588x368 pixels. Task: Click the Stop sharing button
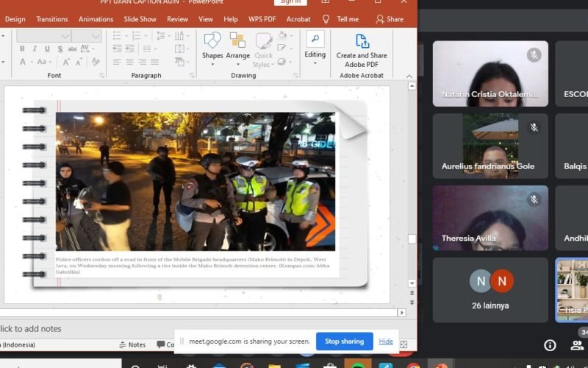344,342
